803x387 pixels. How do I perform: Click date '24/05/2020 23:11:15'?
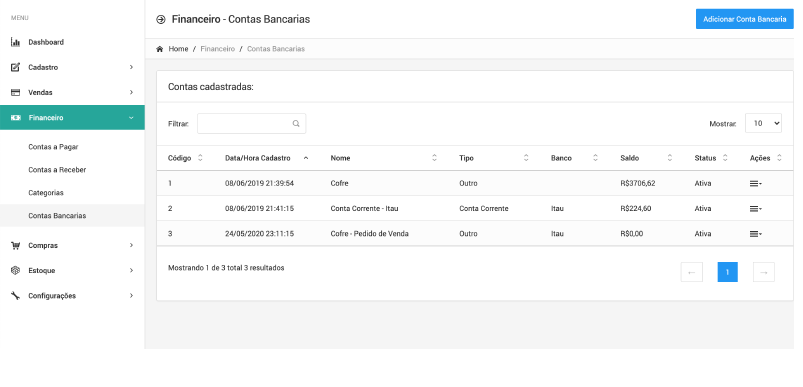pyautogui.click(x=260, y=234)
